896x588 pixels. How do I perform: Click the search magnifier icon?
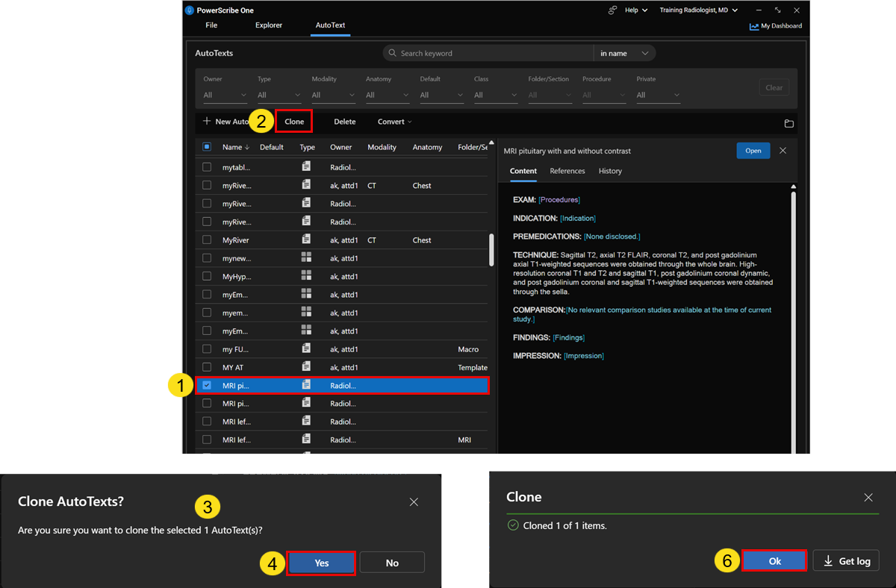393,54
